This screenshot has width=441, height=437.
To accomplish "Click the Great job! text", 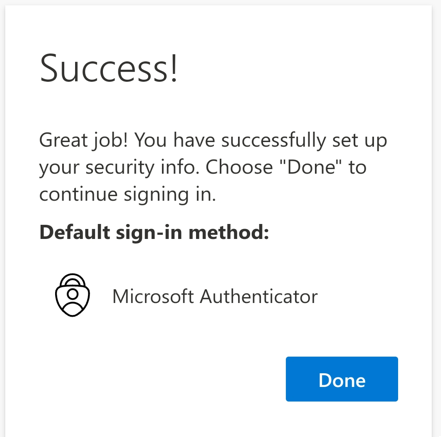I will pos(83,140).
